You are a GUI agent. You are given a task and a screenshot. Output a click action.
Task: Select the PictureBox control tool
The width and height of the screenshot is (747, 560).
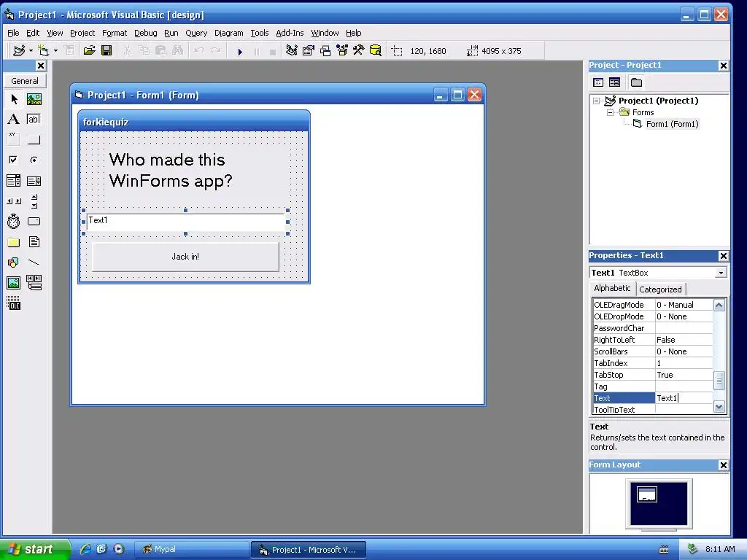(x=34, y=99)
